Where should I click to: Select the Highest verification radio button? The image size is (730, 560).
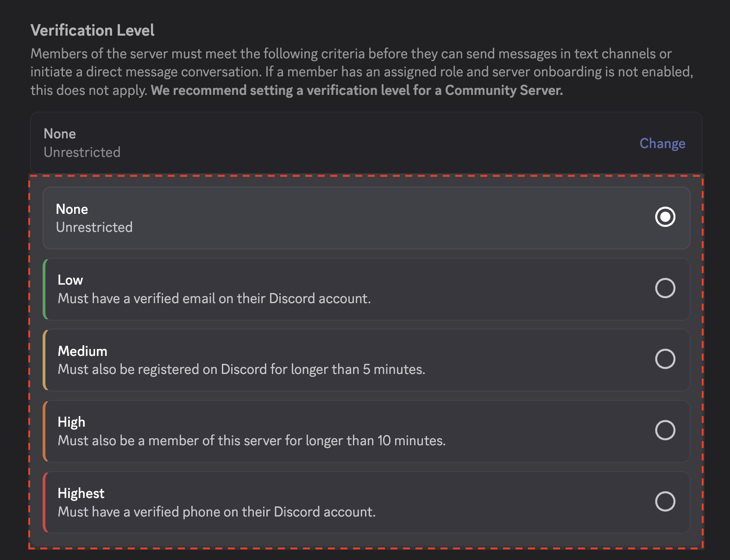tap(665, 502)
